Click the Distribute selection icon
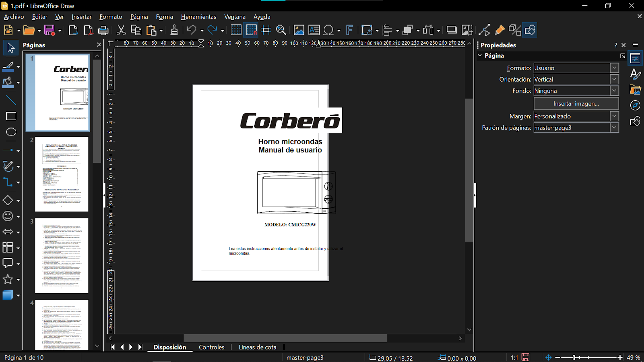 (x=428, y=30)
